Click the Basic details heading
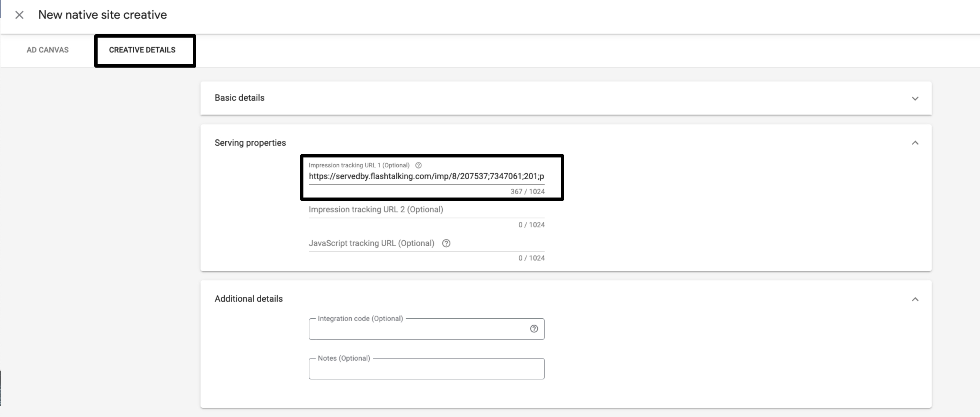 pyautogui.click(x=239, y=98)
